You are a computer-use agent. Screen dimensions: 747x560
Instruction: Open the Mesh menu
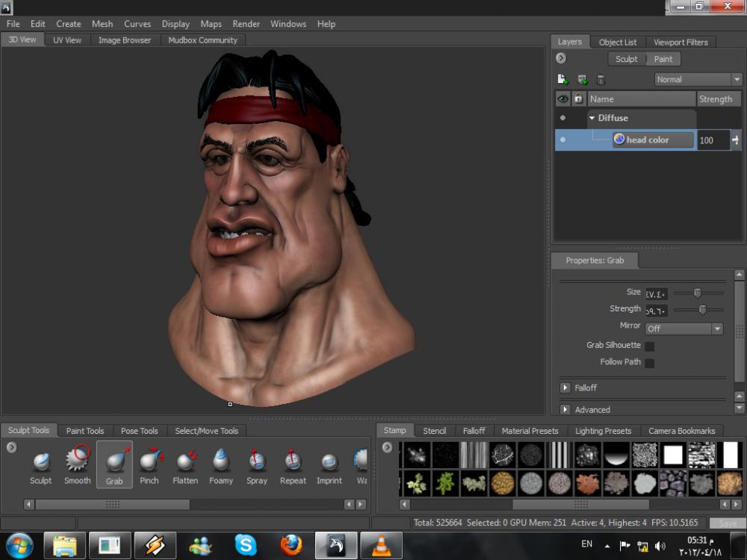[x=102, y=24]
